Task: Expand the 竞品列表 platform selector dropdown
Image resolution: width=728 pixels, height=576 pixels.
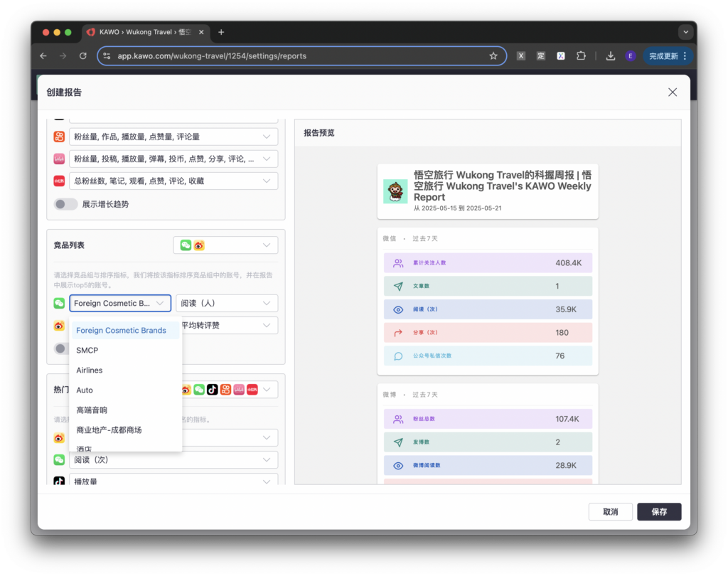Action: [x=225, y=245]
